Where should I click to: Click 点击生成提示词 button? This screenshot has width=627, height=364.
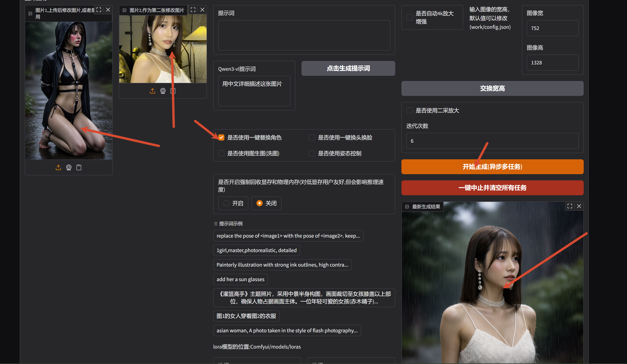click(348, 68)
